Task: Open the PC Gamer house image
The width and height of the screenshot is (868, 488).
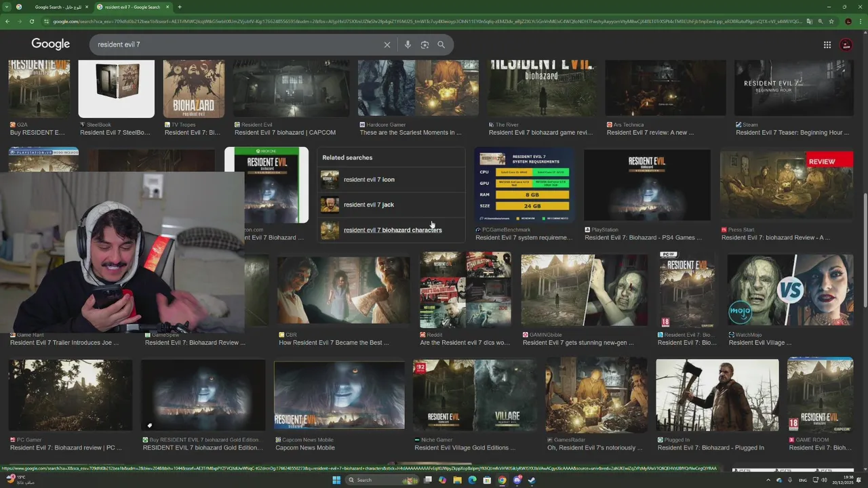Action: click(x=71, y=395)
